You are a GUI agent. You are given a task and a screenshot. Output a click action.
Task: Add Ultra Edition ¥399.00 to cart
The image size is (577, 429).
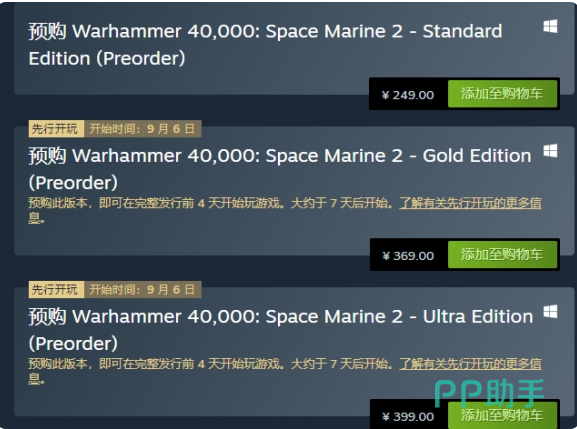pos(502,415)
